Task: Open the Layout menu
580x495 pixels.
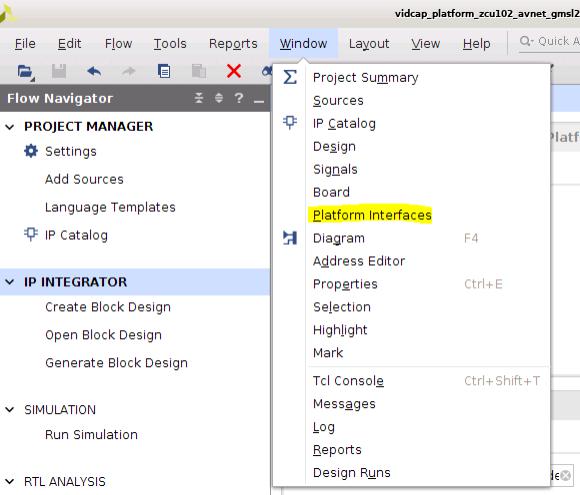Action: 369,44
